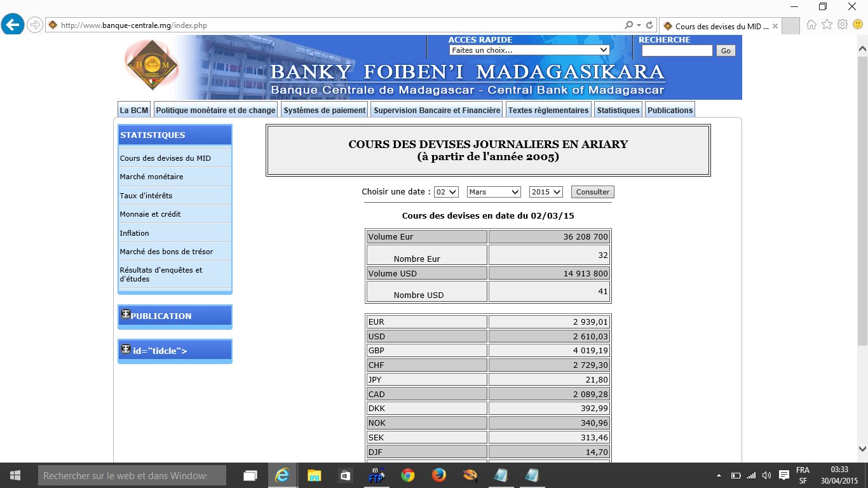This screenshot has width=868, height=488.
Task: Show hidden tray icons arrow
Action: click(x=719, y=475)
